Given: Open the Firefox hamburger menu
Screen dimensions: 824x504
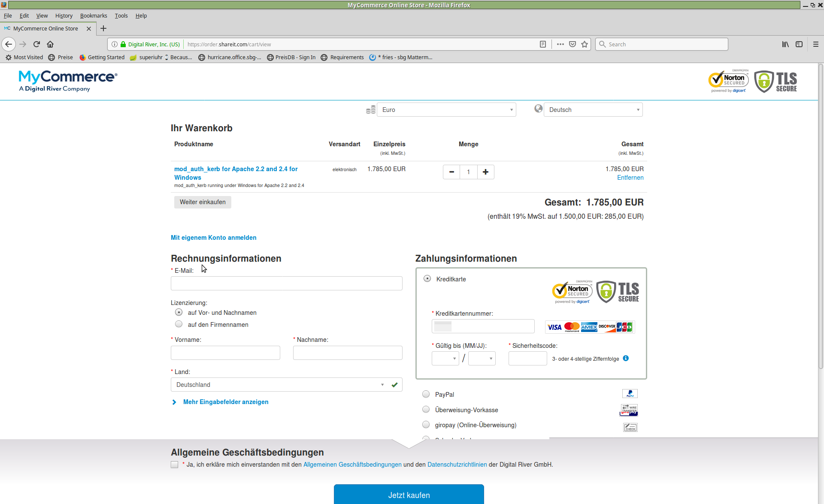Looking at the screenshot, I should point(816,44).
